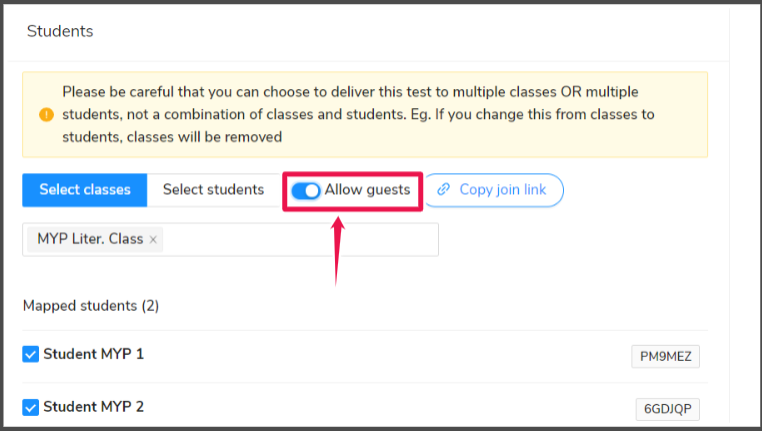This screenshot has width=762, height=431.
Task: Click the Student MYP 1 name label
Action: pyautogui.click(x=93, y=354)
